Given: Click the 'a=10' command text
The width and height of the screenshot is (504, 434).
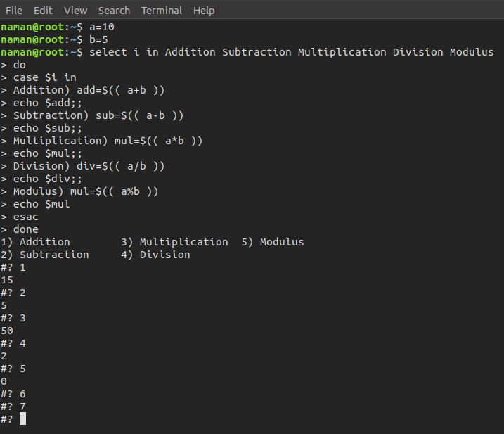Looking at the screenshot, I should click(x=102, y=27).
